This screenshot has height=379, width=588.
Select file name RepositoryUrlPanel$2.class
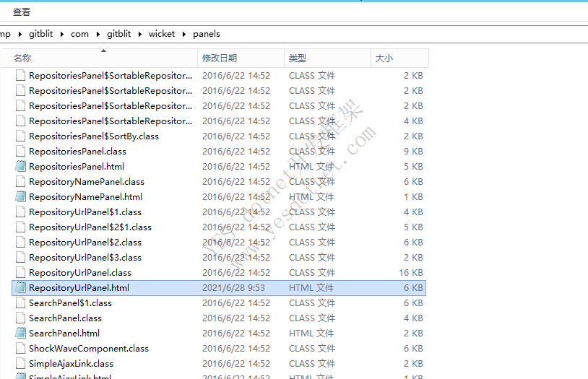(x=85, y=242)
